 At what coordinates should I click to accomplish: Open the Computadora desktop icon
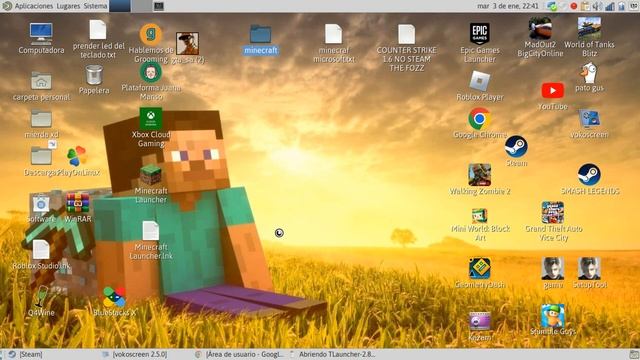pyautogui.click(x=41, y=34)
